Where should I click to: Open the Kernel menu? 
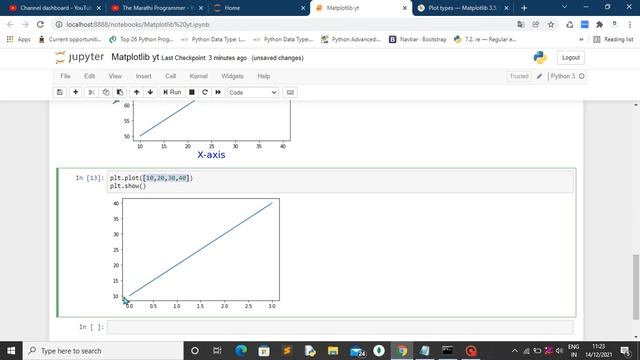[198, 76]
